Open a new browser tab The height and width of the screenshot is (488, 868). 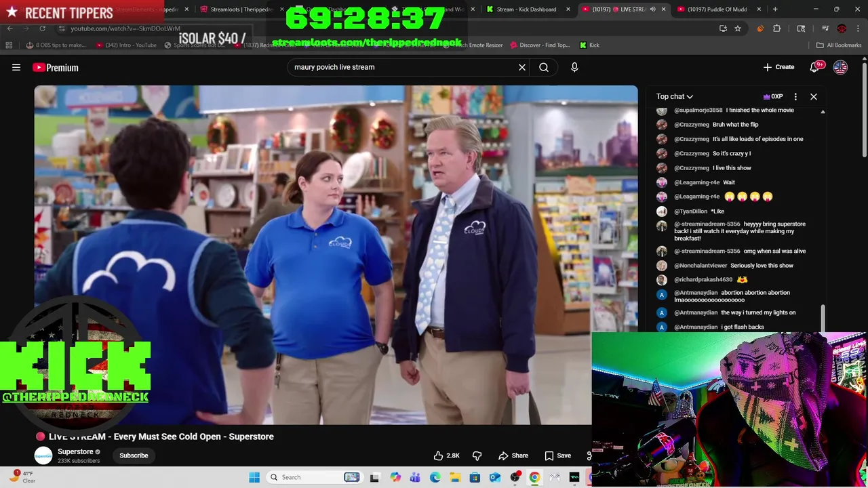(x=775, y=9)
